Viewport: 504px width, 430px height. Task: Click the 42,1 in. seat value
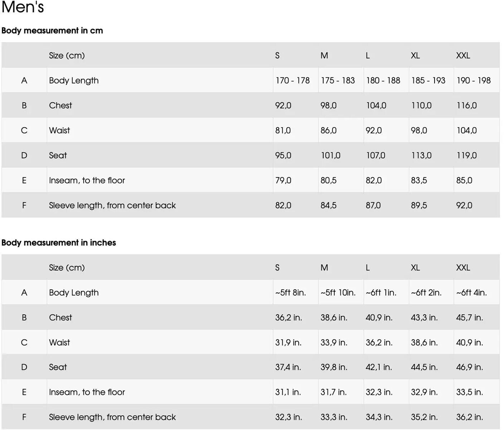(x=379, y=367)
